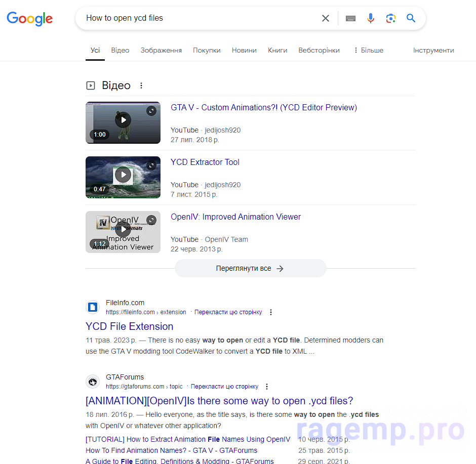Click the blue magnifier search icon

(411, 18)
